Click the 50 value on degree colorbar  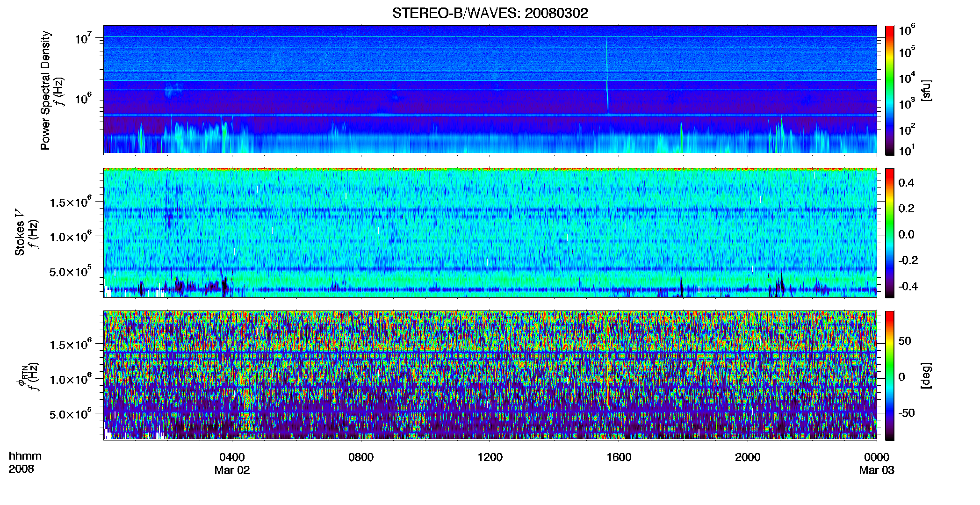905,341
